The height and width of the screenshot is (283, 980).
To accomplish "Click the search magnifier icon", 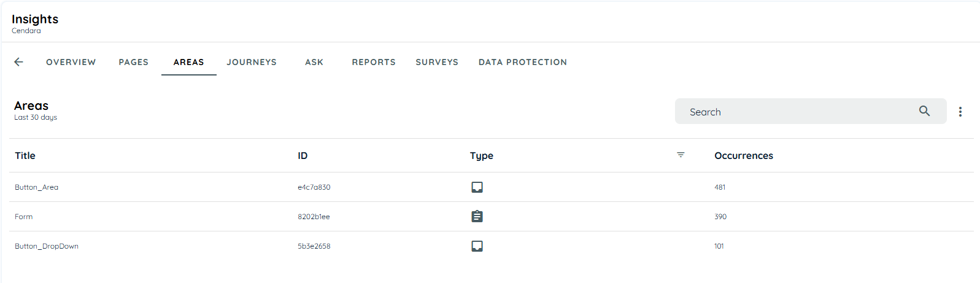I will tap(924, 111).
